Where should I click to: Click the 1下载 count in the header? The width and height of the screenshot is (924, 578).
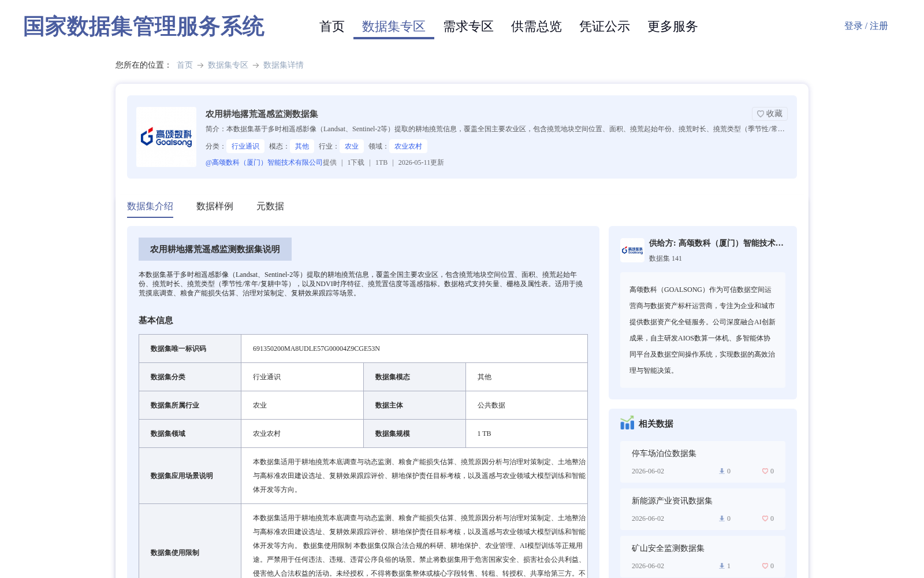(x=356, y=162)
